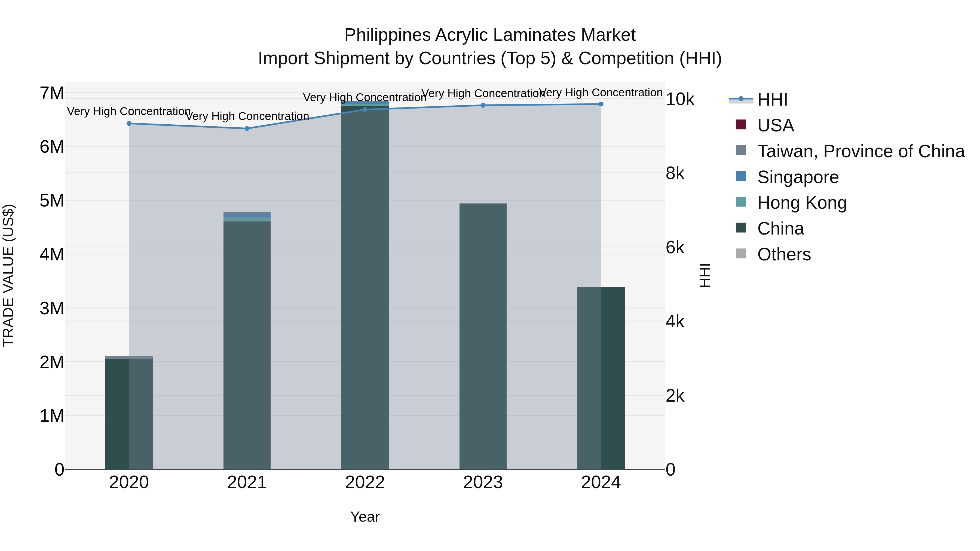Screen dimensions: 980x551
Task: Click the 2k HHI axis tick
Action: pos(675,396)
